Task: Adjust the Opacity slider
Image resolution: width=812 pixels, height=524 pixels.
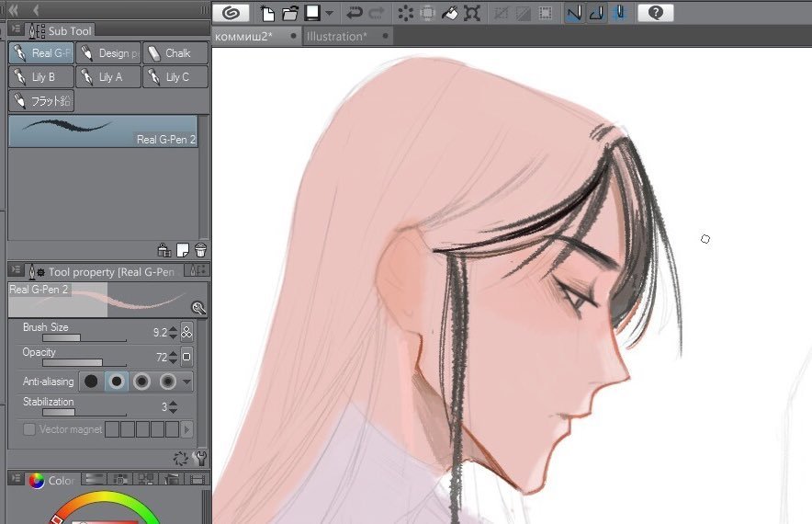Action: point(85,362)
